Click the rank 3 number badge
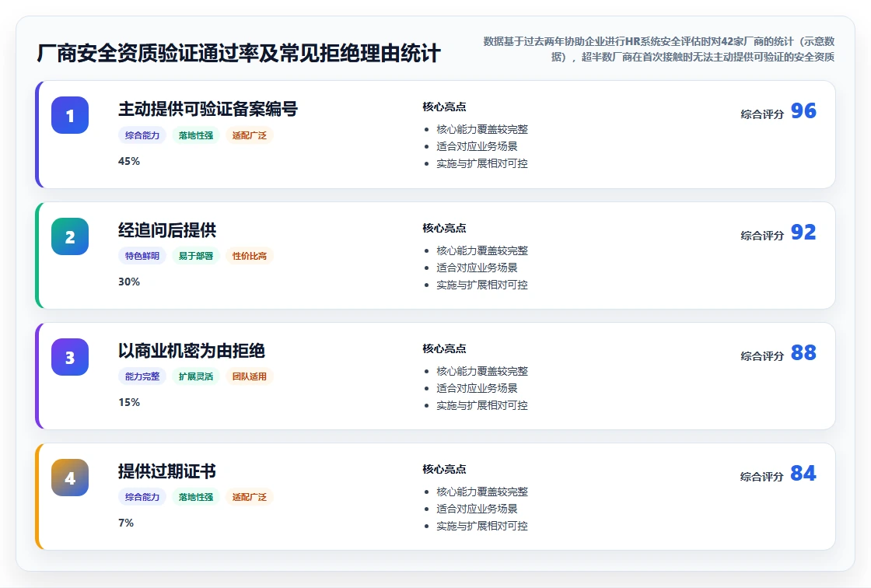The height and width of the screenshot is (588, 871). coord(70,357)
